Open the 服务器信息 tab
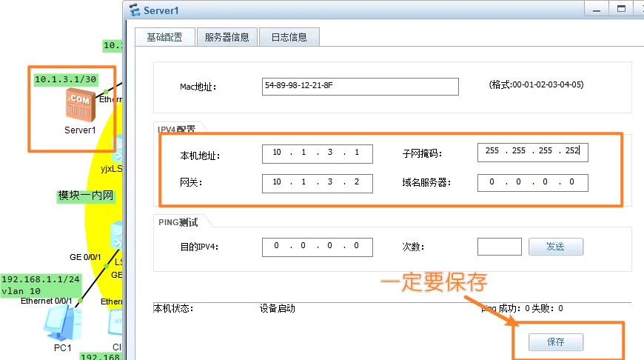Screen dimensions: 644x360 tap(227, 37)
